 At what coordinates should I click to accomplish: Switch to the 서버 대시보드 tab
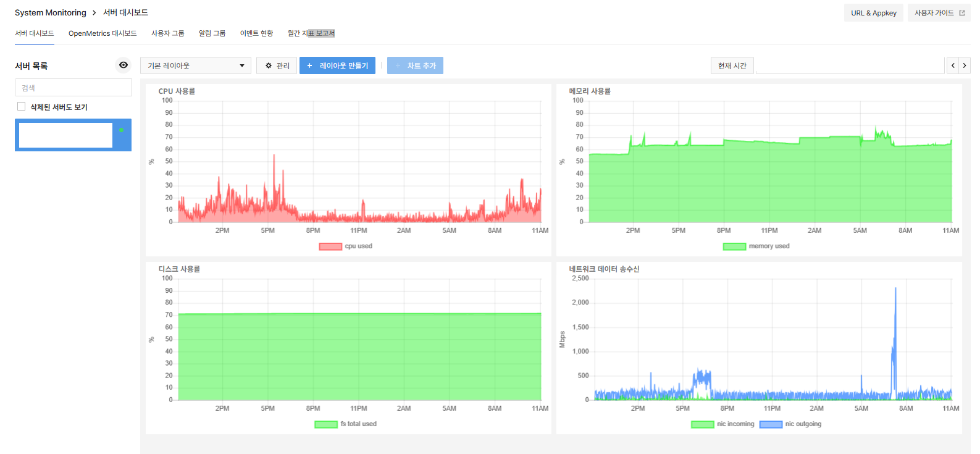(35, 33)
